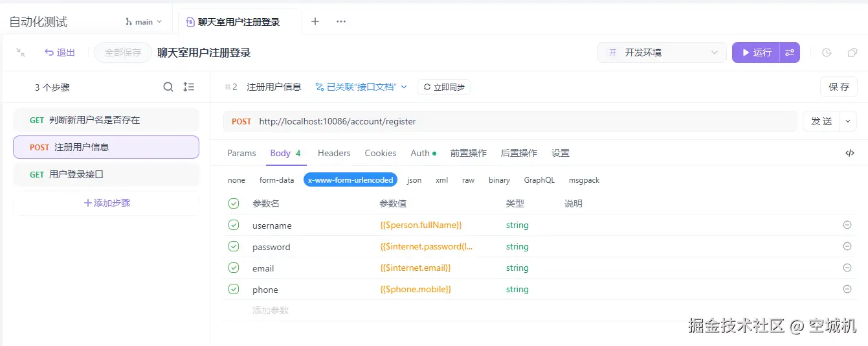Click the 保存 save button
This screenshot has width=868, height=346.
click(839, 87)
